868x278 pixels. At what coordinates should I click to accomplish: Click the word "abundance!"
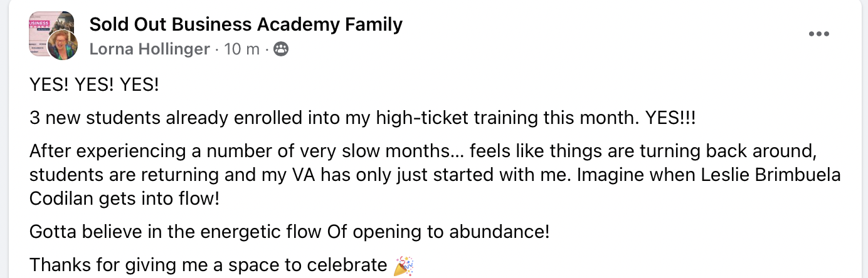(499, 232)
